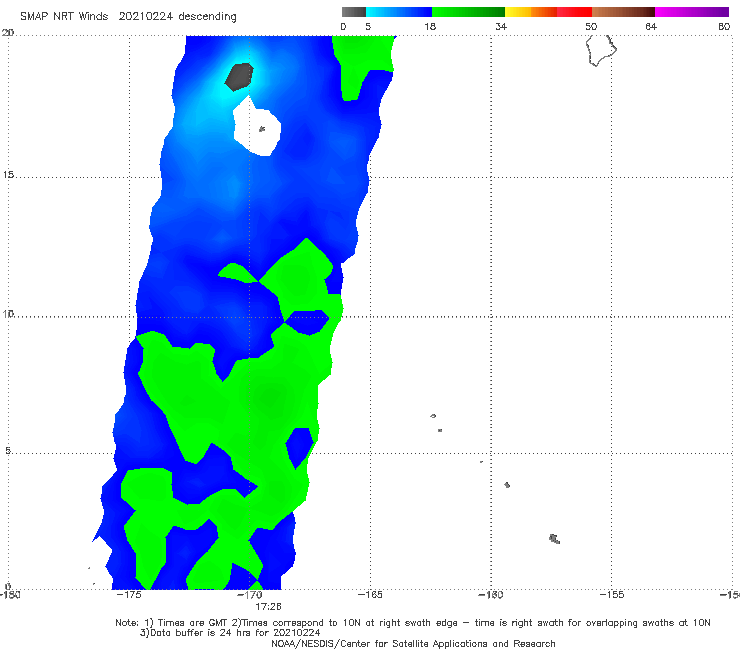Image resolution: width=740 pixels, height=650 pixels.
Task: Click the green 18–34 color bar segment
Action: click(468, 12)
